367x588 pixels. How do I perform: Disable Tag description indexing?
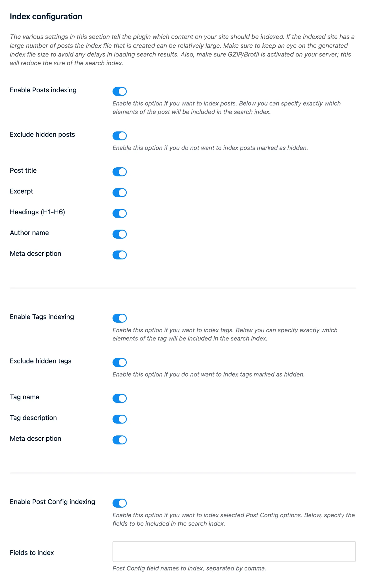pos(119,419)
